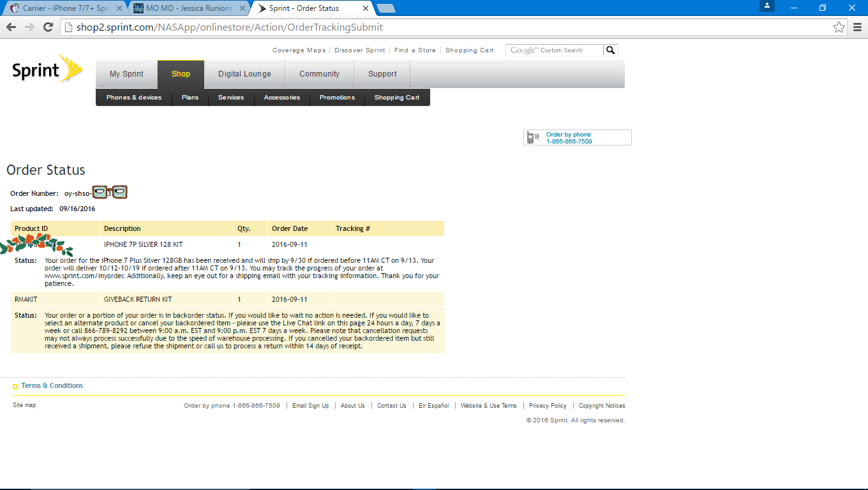Open the Support menu

click(x=382, y=74)
